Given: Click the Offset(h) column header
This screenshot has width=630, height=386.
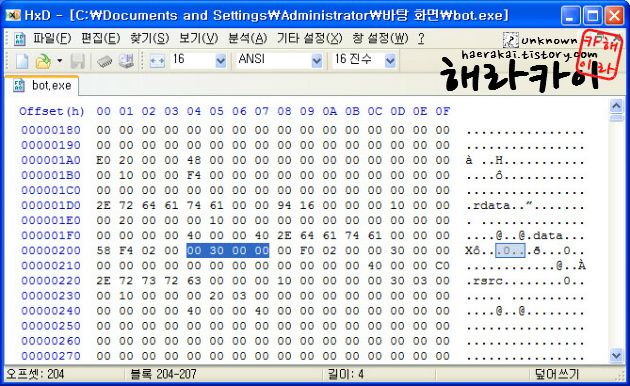Looking at the screenshot, I should pos(52,111).
